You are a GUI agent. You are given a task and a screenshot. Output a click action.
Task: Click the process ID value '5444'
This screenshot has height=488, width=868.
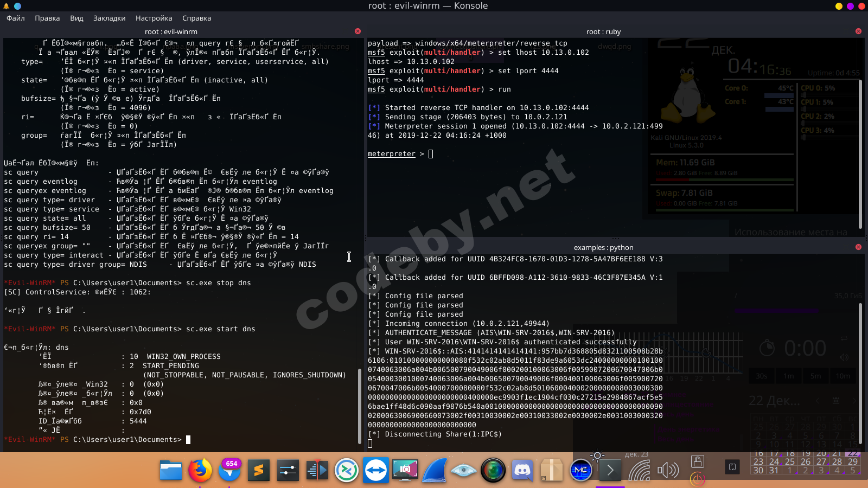click(138, 421)
